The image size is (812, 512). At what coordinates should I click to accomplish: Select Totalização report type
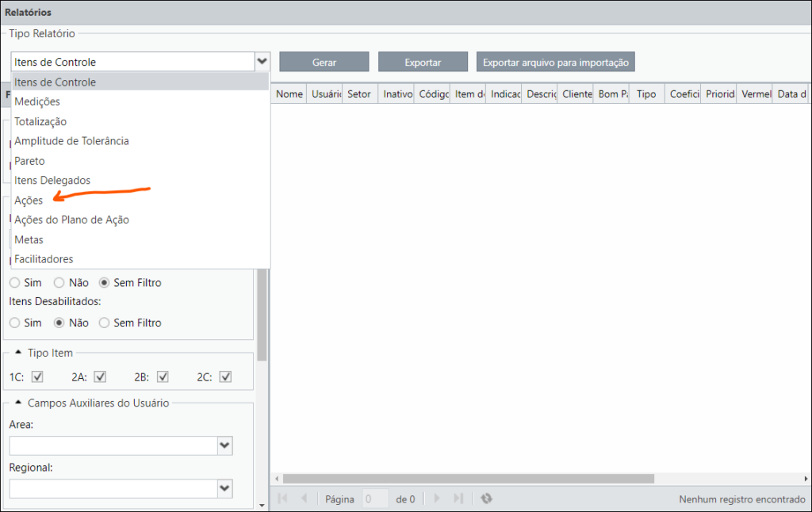click(140, 121)
